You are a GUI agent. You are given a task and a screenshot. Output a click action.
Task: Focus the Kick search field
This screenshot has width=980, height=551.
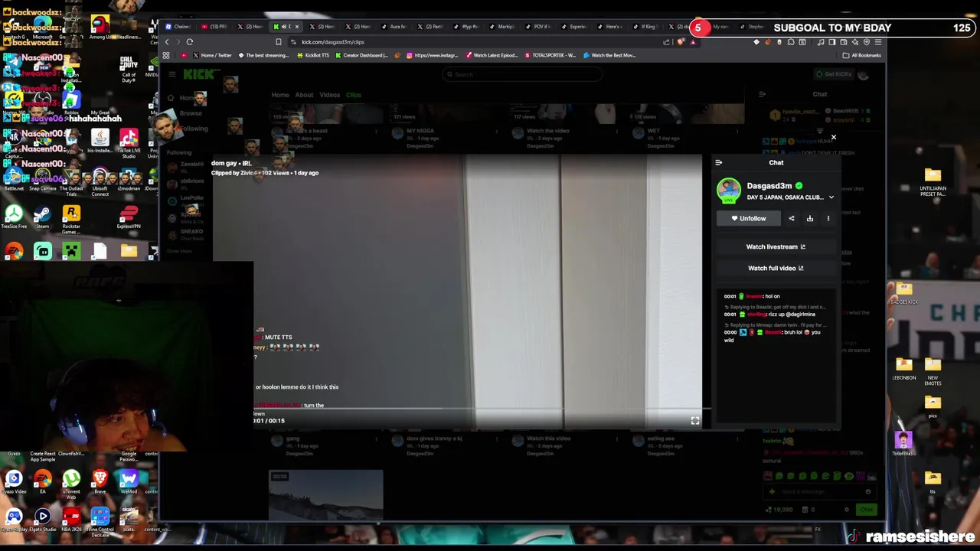click(x=521, y=74)
